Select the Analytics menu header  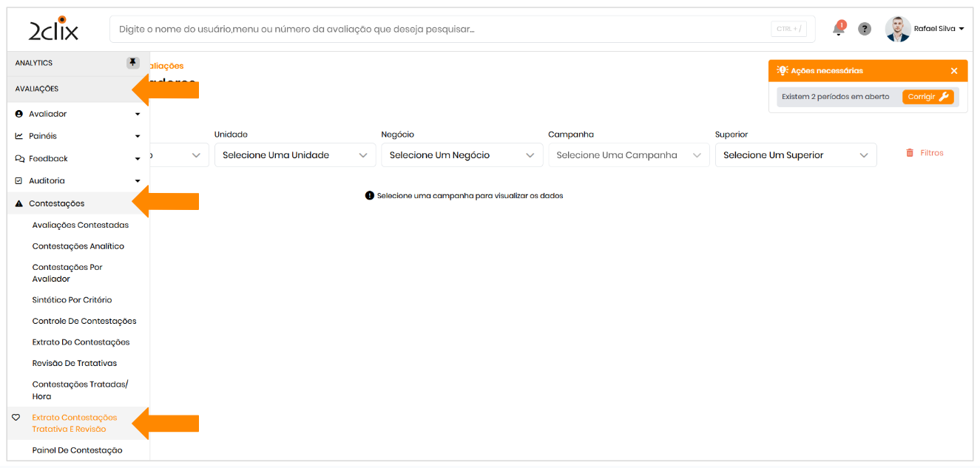[34, 64]
